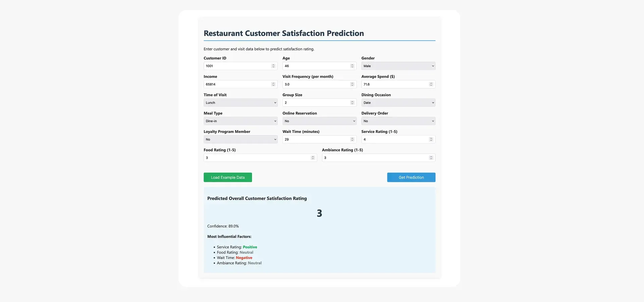Open the Gender dropdown
Image resolution: width=644 pixels, height=302 pixels.
(x=398, y=66)
